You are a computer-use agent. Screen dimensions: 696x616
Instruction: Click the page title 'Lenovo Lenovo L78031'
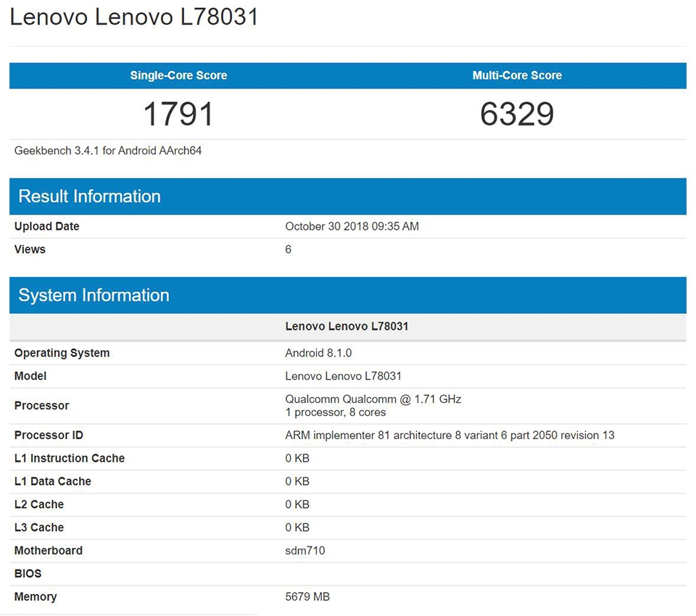pyautogui.click(x=133, y=17)
